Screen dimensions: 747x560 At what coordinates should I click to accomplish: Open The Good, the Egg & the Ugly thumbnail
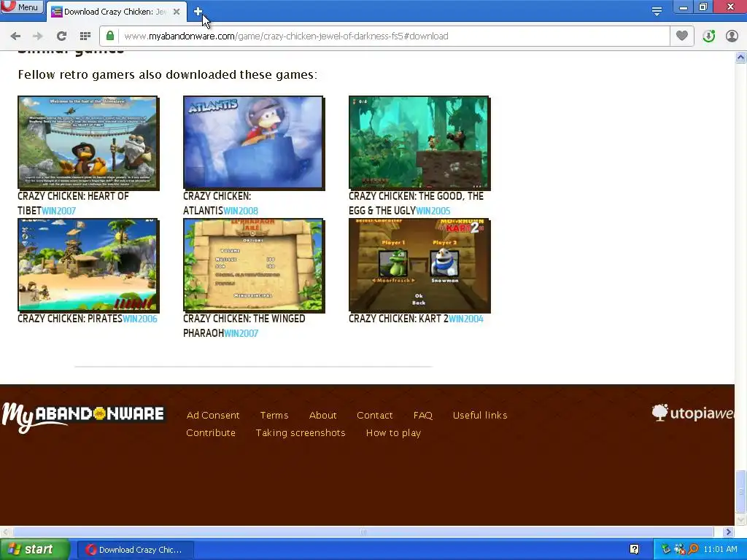pyautogui.click(x=419, y=143)
